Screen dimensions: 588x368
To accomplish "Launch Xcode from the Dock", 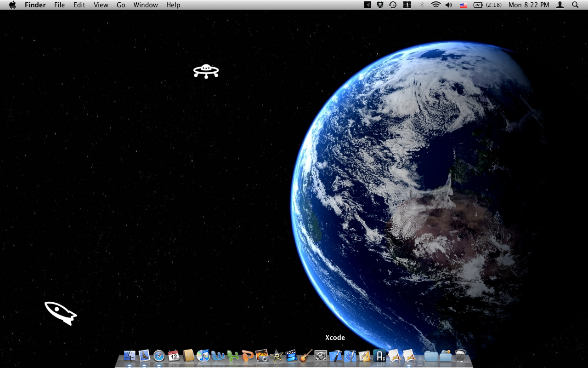I will click(335, 356).
